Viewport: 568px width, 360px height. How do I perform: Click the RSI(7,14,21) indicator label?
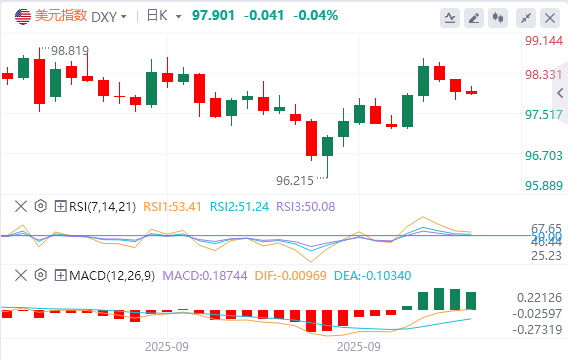[x=103, y=207]
